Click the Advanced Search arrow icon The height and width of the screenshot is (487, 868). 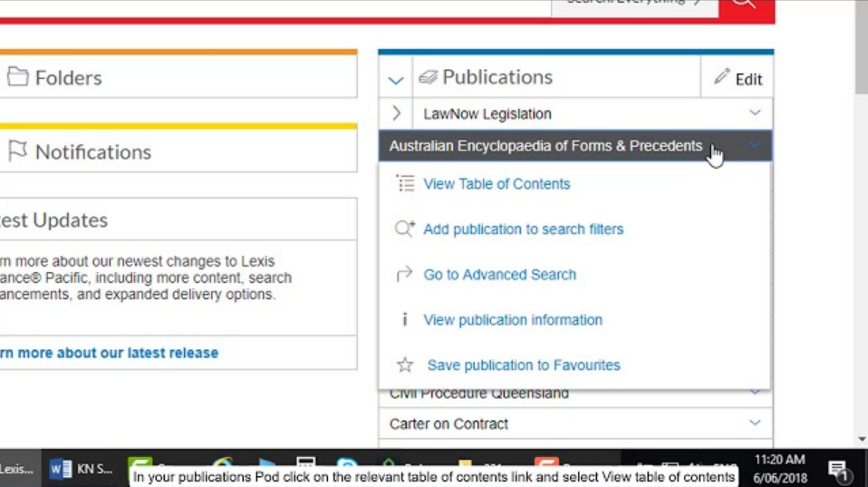coord(405,274)
